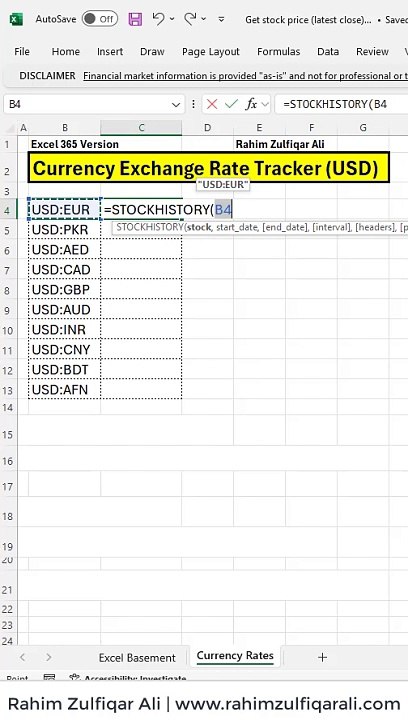This screenshot has height=720, width=408.
Task: Click the STOCKHISTORY function name in tooltip
Action: [x=149, y=227]
